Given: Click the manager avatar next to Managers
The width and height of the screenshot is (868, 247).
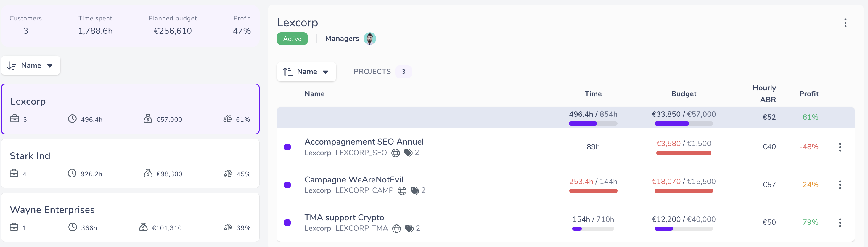Looking at the screenshot, I should pyautogui.click(x=370, y=39).
